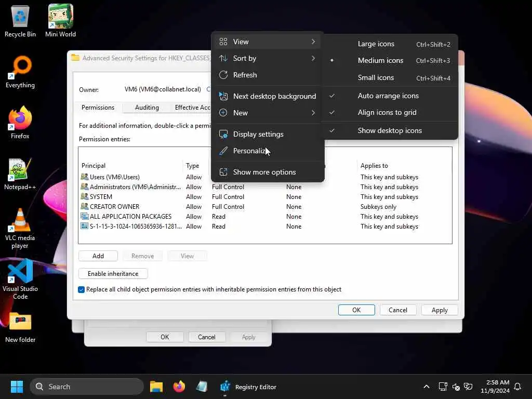Toggle Auto arrange icons

390,96
